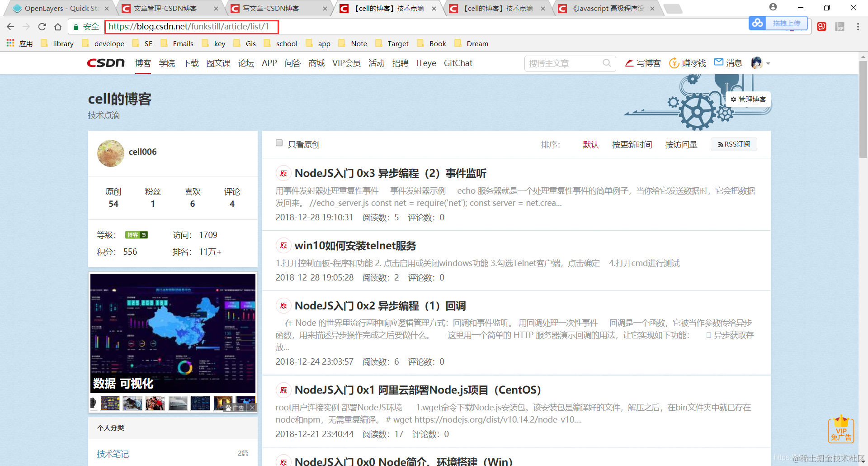Click the 数据可视化 ad image
This screenshot has height=466, width=868.
pos(173,333)
